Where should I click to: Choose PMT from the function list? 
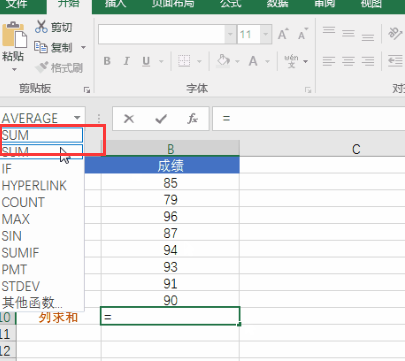click(x=42, y=269)
